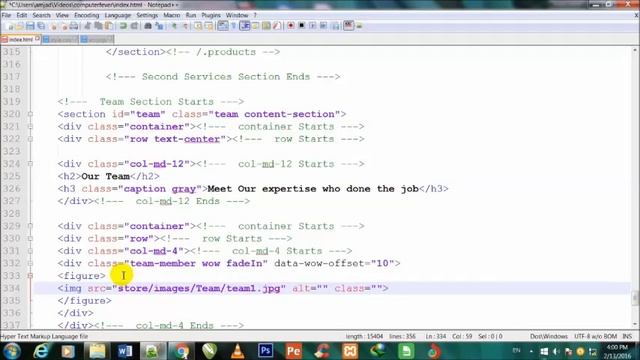Image resolution: width=640 pixels, height=360 pixels.
Task: Switch to the index.html tab
Action: point(20,40)
